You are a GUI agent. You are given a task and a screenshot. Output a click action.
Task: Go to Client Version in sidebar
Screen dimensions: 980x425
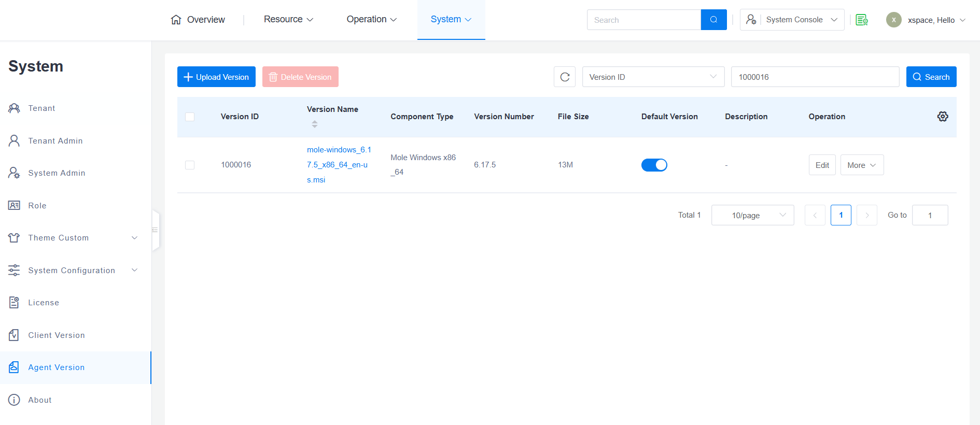coord(57,335)
